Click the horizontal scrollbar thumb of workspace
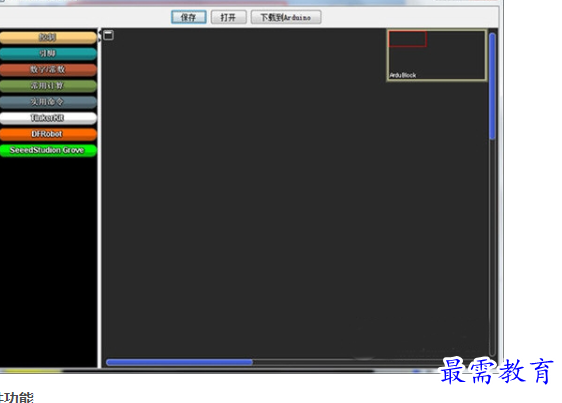This screenshot has width=562, height=403. point(179,362)
